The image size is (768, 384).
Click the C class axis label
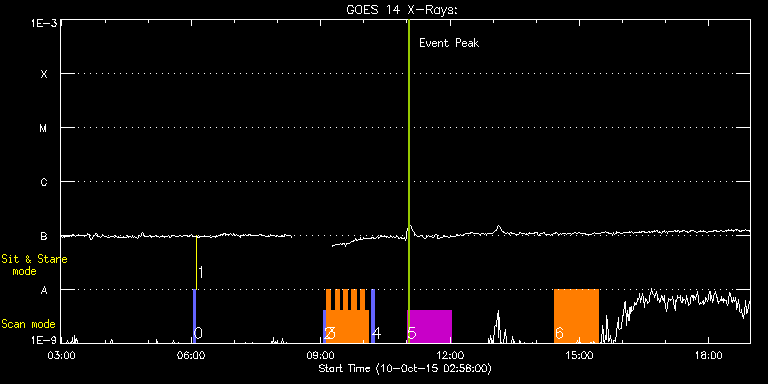pyautogui.click(x=44, y=182)
